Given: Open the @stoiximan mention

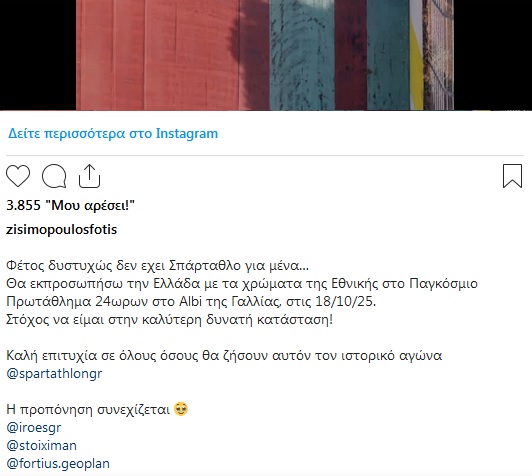Looking at the screenshot, I should pyautogui.click(x=41, y=445).
